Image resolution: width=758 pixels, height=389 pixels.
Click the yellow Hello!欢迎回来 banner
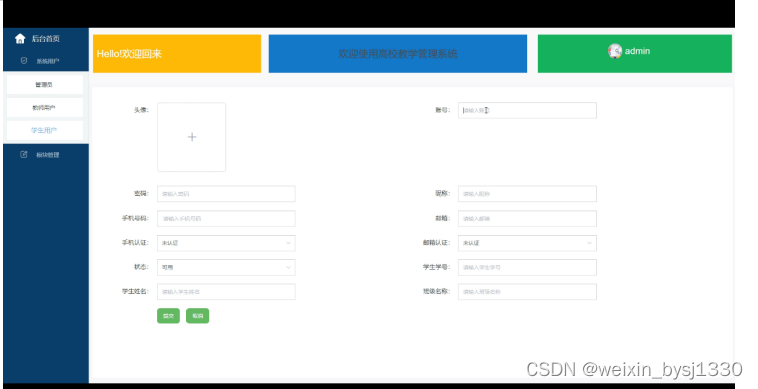[177, 54]
